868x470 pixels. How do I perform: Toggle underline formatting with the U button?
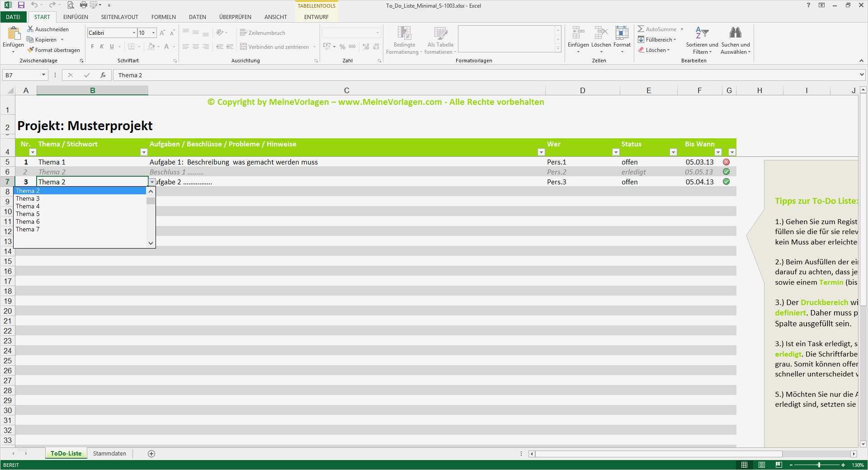[111, 47]
